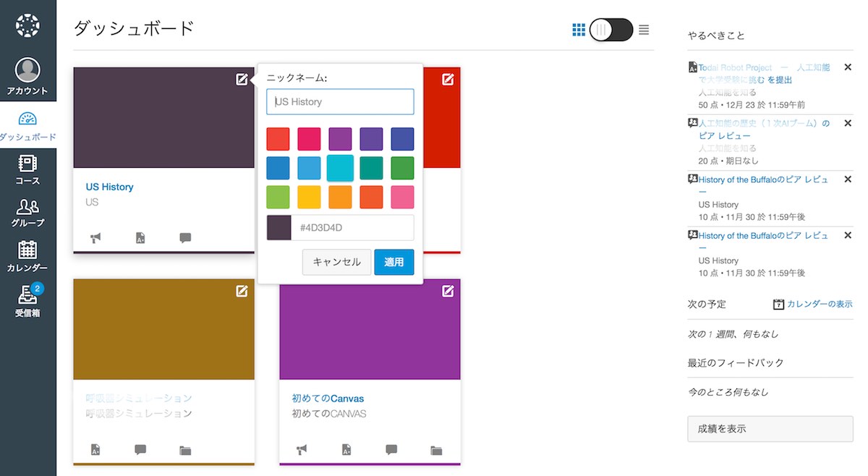Dismiss Todai Robot Project to-do item
This screenshot has width=868, height=476.
point(848,67)
